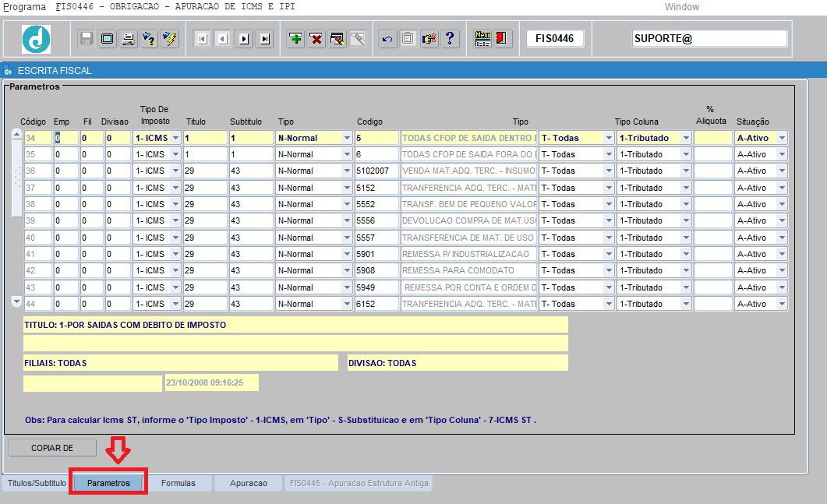Screen dimensions: 827x504
Task: Go to next record button
Action: pos(244,38)
